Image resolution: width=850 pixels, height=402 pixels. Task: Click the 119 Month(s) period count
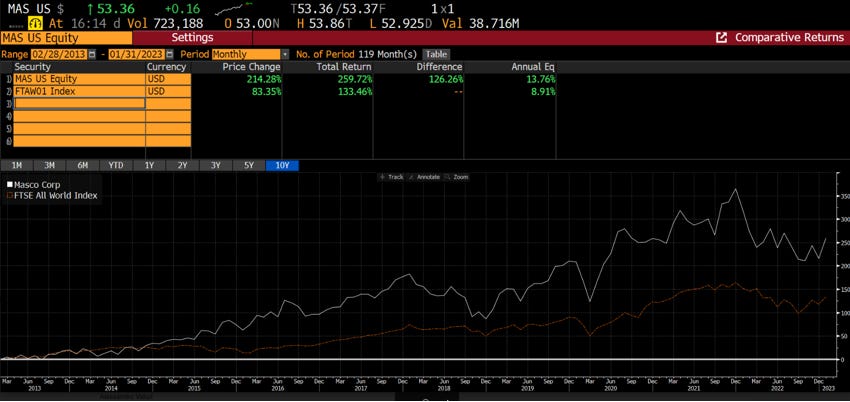[x=388, y=54]
